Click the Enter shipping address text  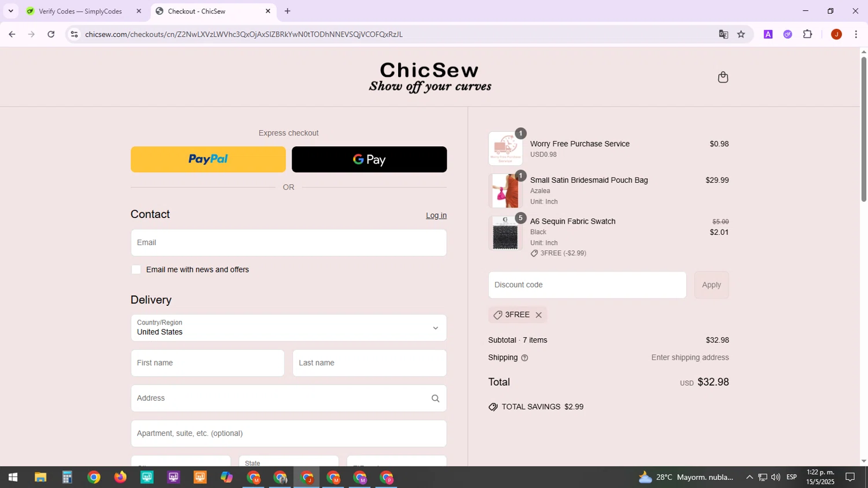click(690, 358)
